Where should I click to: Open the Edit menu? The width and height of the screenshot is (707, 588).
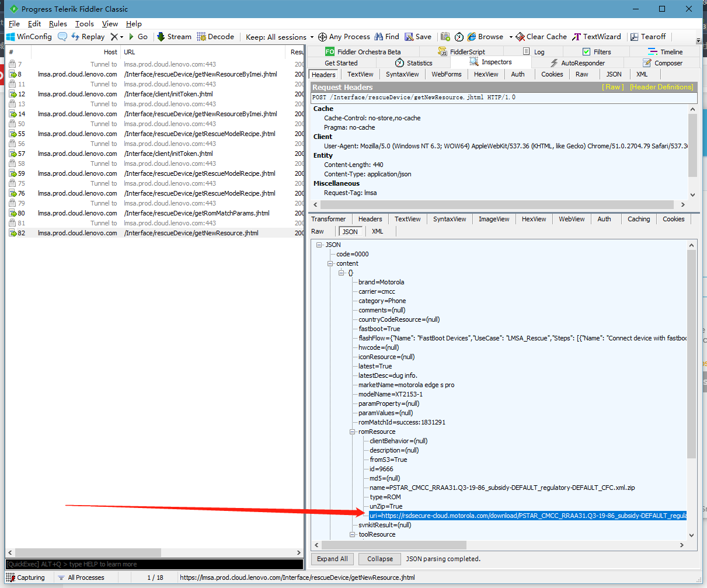pyautogui.click(x=34, y=24)
